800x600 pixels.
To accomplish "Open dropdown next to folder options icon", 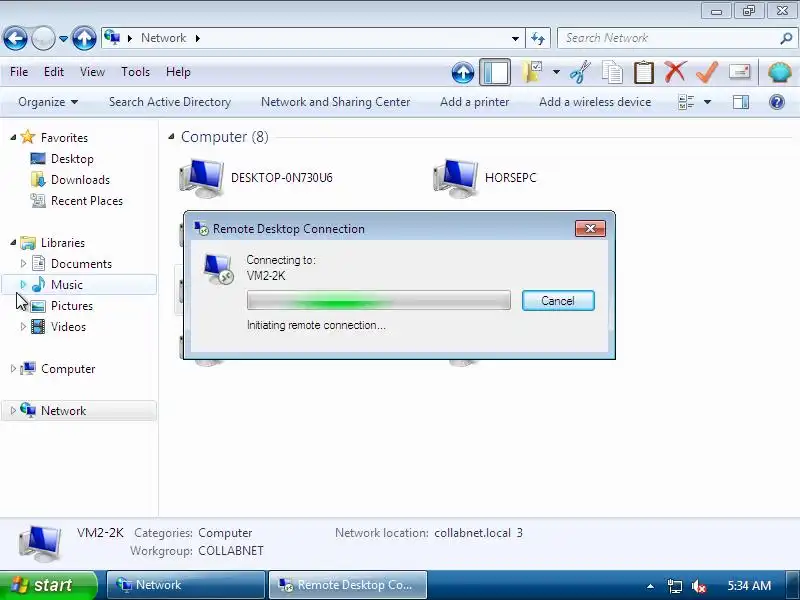I will (x=556, y=72).
